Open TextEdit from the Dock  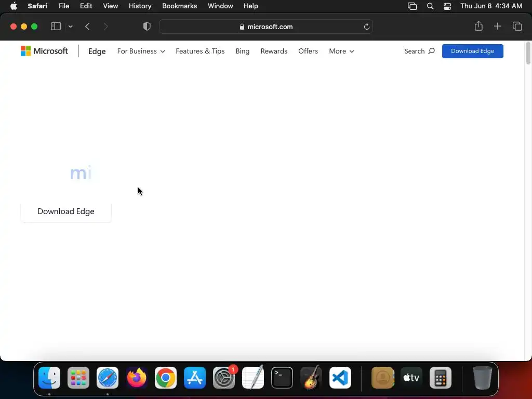point(253,378)
